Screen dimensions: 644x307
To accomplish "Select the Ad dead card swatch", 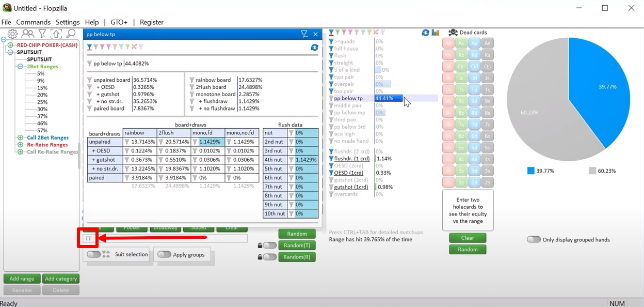I will pos(475,43).
